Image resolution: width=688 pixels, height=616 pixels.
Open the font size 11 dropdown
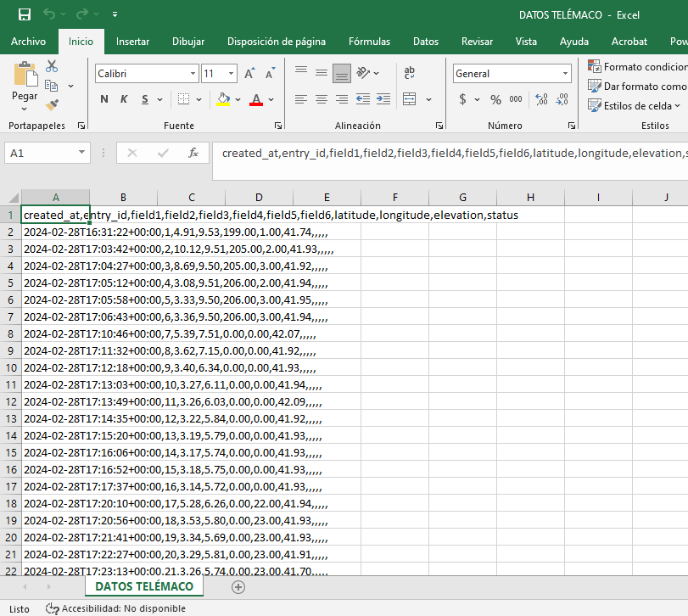click(x=231, y=73)
